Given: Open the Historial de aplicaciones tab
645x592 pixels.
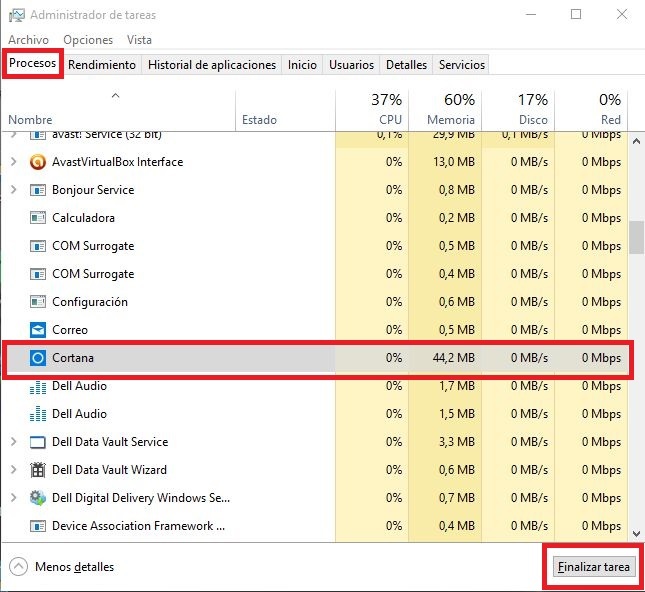Looking at the screenshot, I should click(212, 65).
